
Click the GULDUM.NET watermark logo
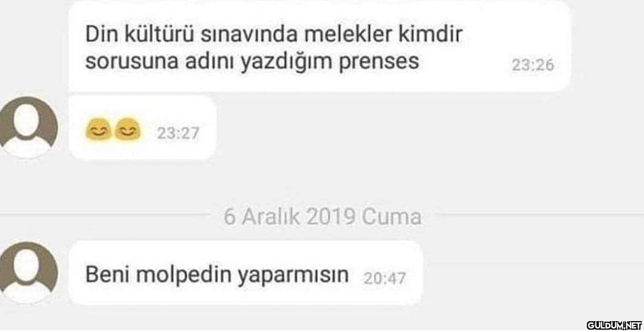coord(614,325)
